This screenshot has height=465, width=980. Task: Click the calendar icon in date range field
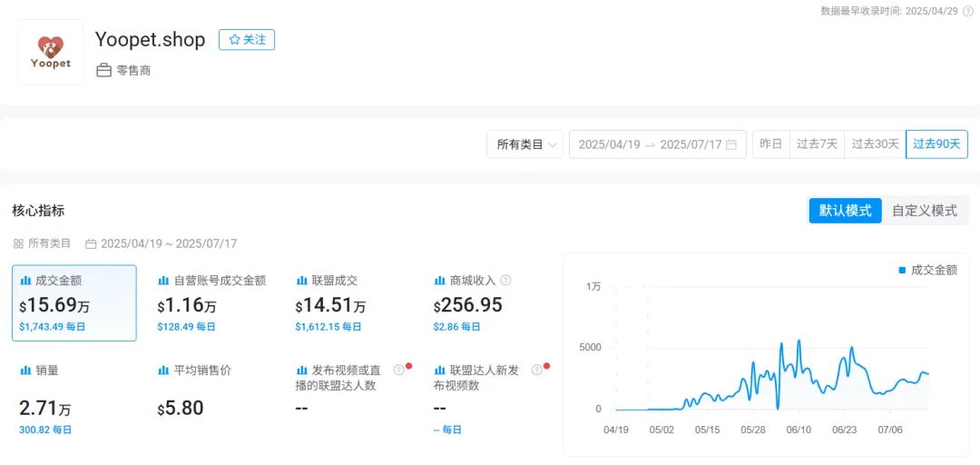point(731,144)
